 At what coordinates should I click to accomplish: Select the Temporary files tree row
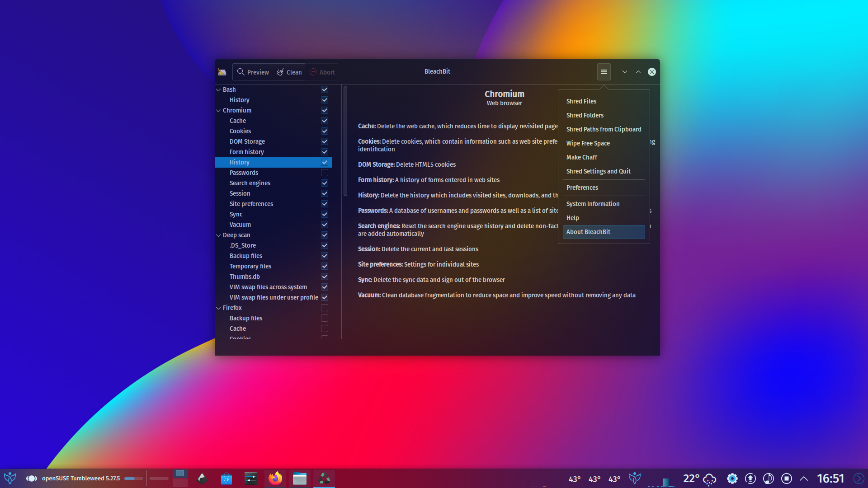pyautogui.click(x=274, y=266)
